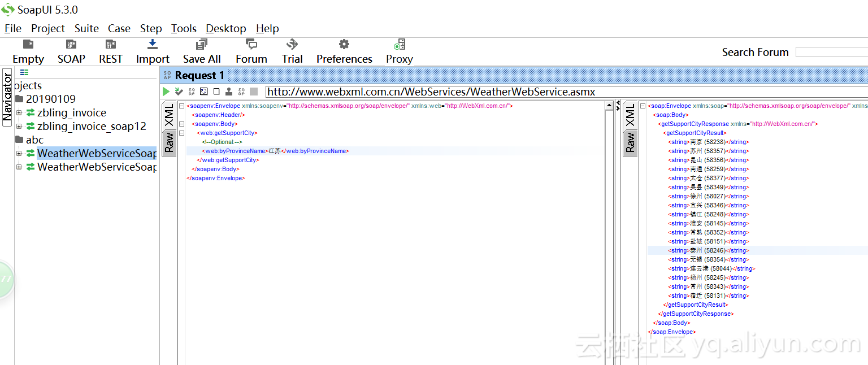Click the green checkmark add-to-TestCase icon

click(179, 92)
